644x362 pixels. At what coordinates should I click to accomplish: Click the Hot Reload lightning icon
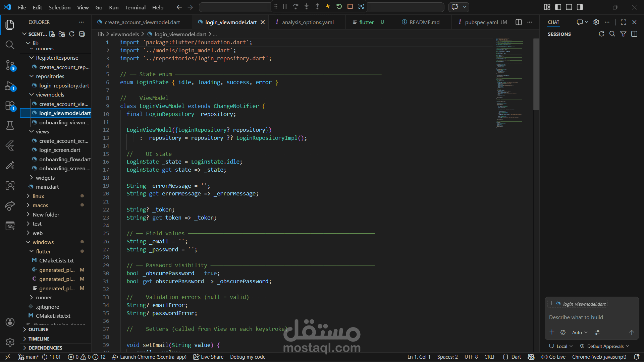click(x=328, y=6)
